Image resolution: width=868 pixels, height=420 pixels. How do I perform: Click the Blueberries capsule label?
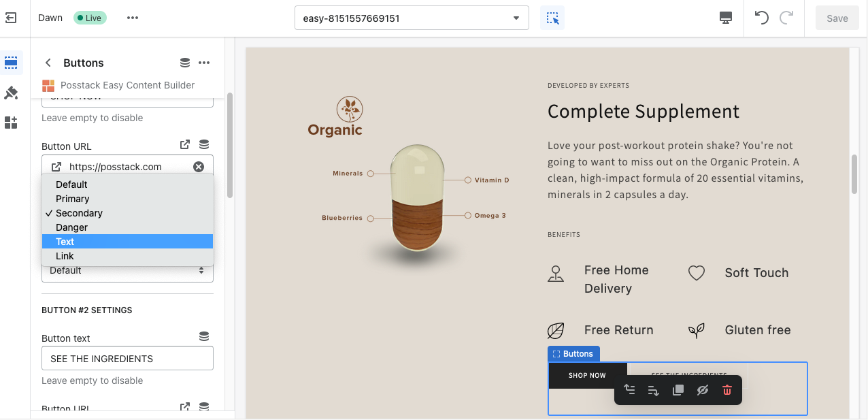coord(342,219)
